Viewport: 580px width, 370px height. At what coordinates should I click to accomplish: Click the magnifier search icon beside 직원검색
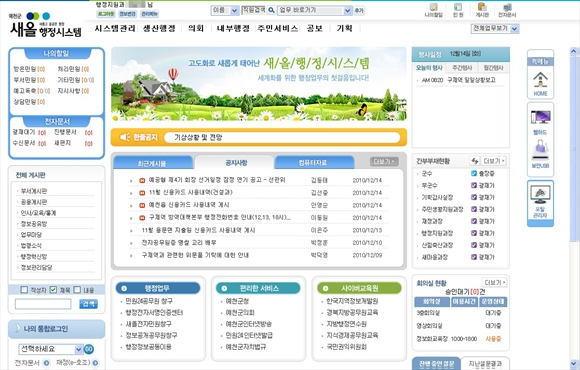tap(271, 10)
